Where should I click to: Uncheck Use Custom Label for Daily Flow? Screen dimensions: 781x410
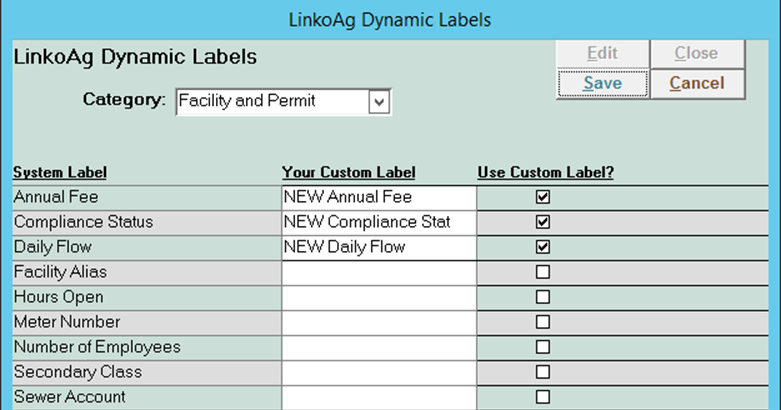pyautogui.click(x=543, y=247)
